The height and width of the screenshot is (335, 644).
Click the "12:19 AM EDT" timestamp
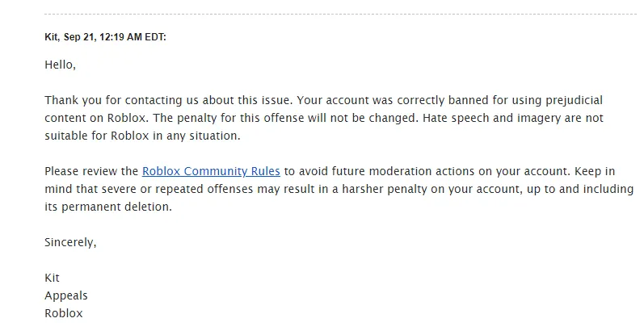pos(132,37)
